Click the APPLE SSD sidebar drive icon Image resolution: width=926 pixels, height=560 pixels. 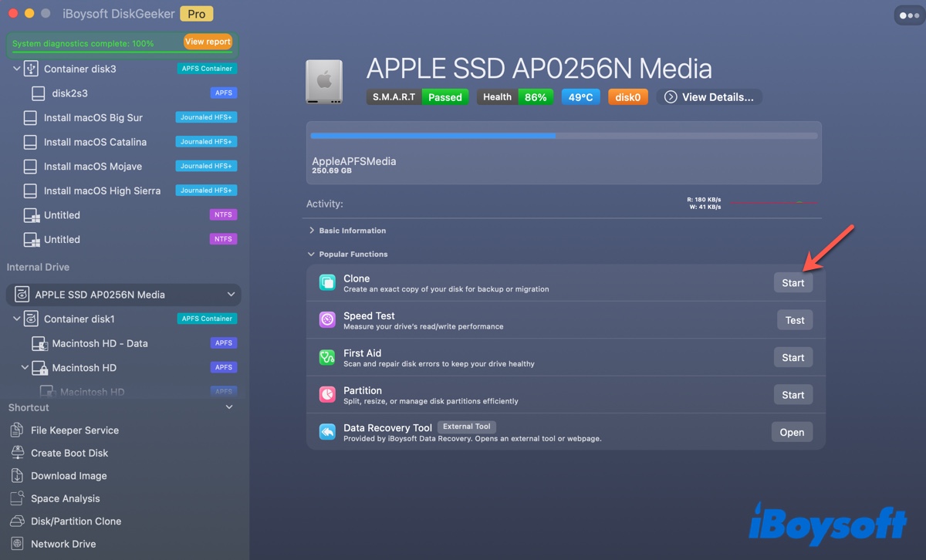click(x=22, y=295)
